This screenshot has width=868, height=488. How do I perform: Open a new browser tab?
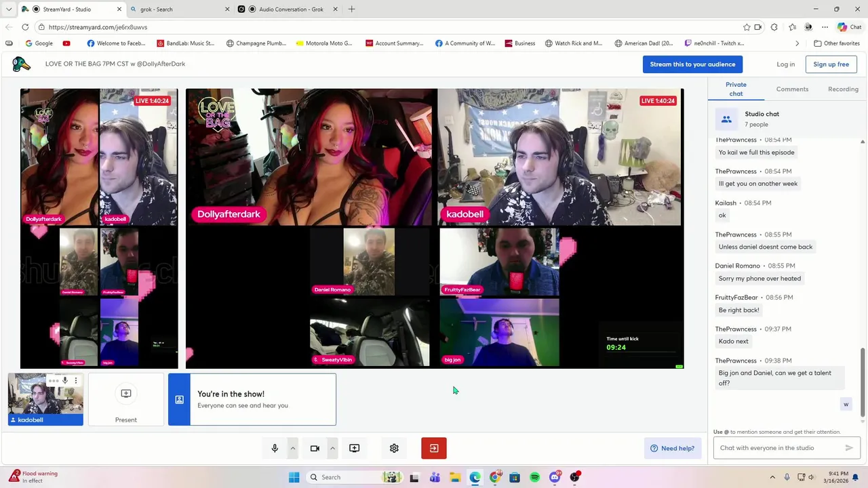(351, 9)
